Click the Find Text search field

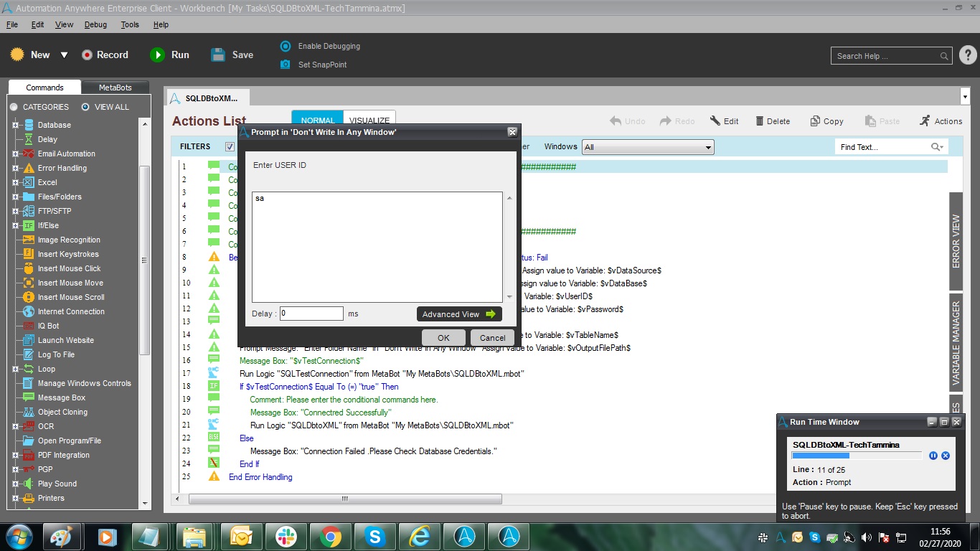tap(891, 147)
